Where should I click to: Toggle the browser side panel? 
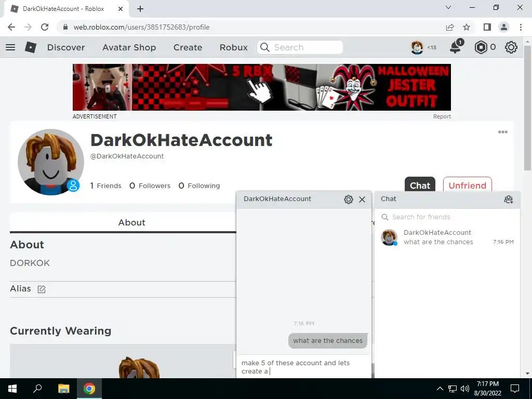point(487,27)
